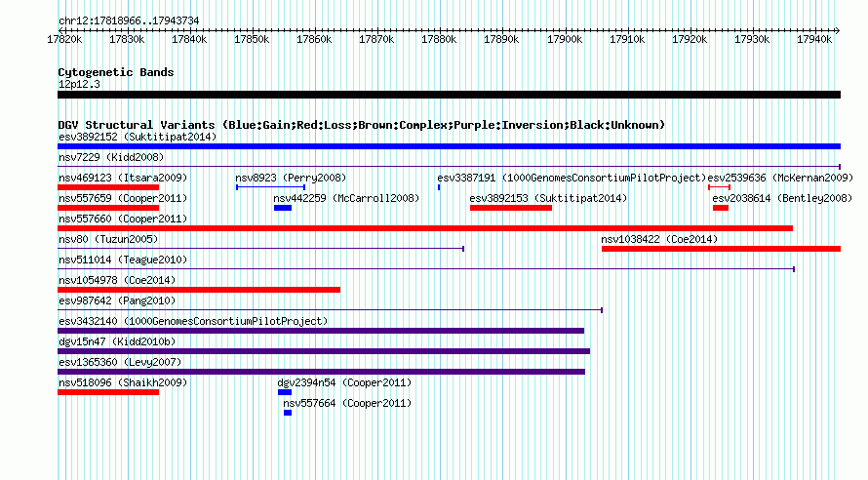
Task: Select esv2539636 (McKernan2009) variant label
Action: click(x=780, y=178)
